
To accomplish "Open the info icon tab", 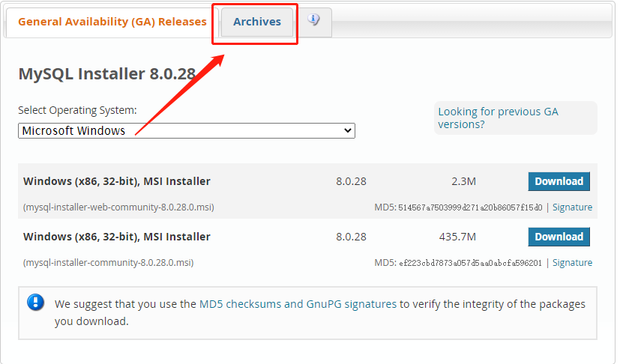I will [314, 19].
